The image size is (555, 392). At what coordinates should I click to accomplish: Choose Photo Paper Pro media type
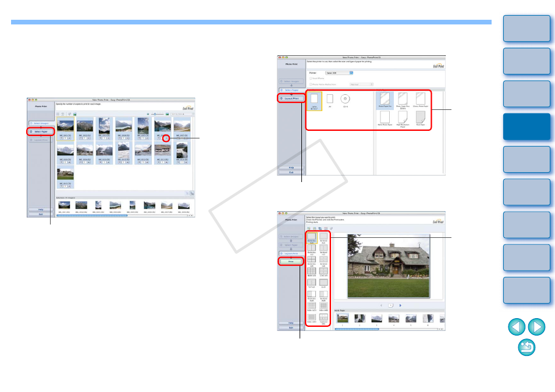point(385,100)
